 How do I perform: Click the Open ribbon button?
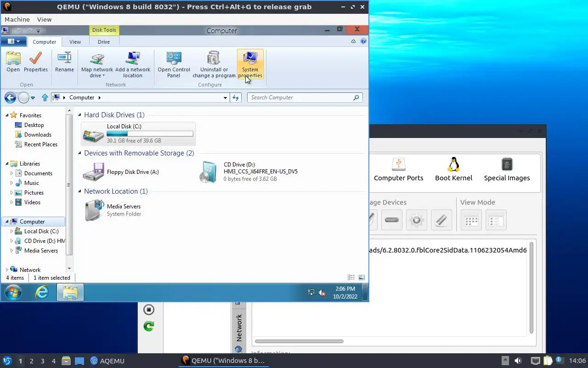[x=13, y=62]
